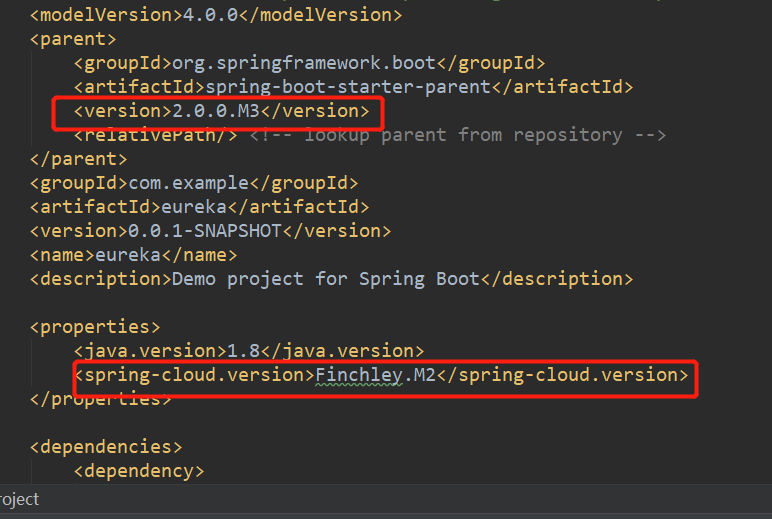This screenshot has width=772, height=519.
Task: Click groupId com.example line
Action: [194, 183]
